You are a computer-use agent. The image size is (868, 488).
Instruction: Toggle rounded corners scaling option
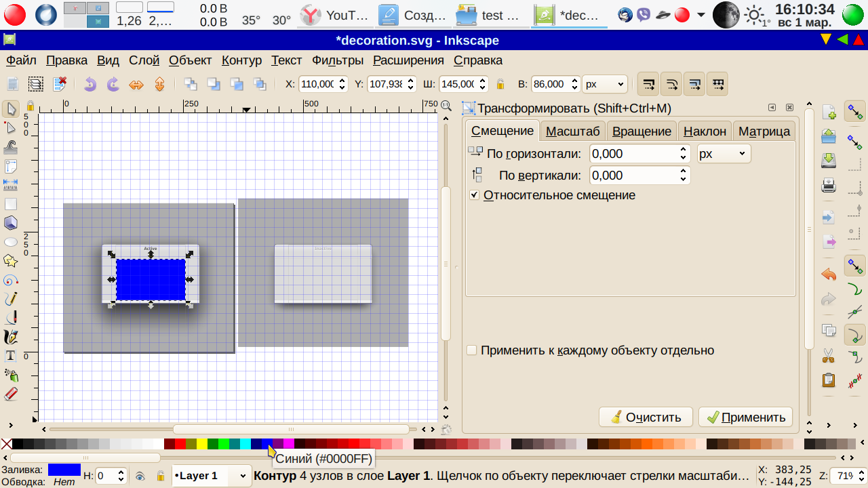tap(671, 84)
